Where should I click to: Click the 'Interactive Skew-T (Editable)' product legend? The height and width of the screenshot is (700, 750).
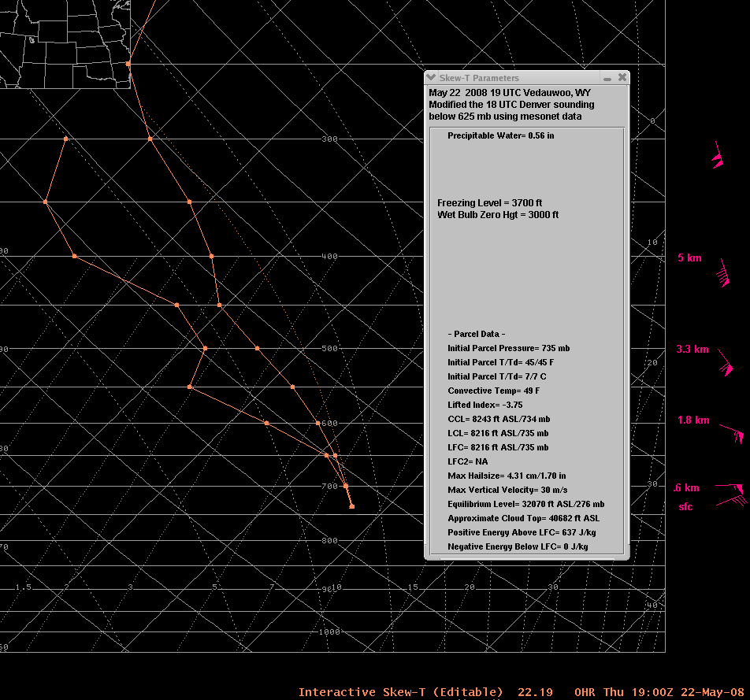pyautogui.click(x=401, y=692)
